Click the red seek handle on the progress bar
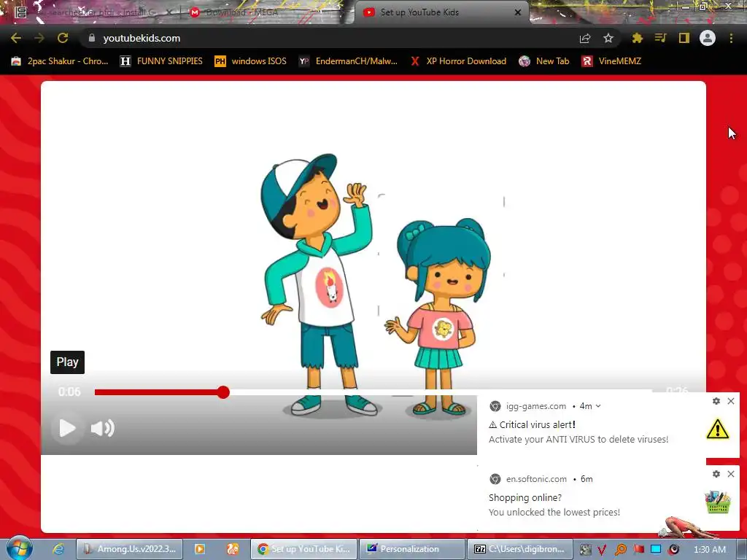Image resolution: width=747 pixels, height=560 pixels. (223, 392)
